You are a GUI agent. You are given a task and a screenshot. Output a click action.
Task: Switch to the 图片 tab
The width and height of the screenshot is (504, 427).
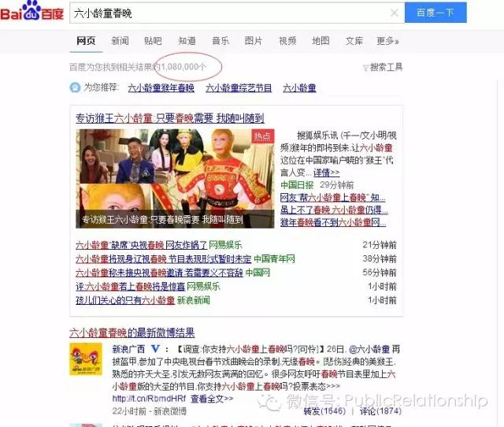click(x=254, y=41)
